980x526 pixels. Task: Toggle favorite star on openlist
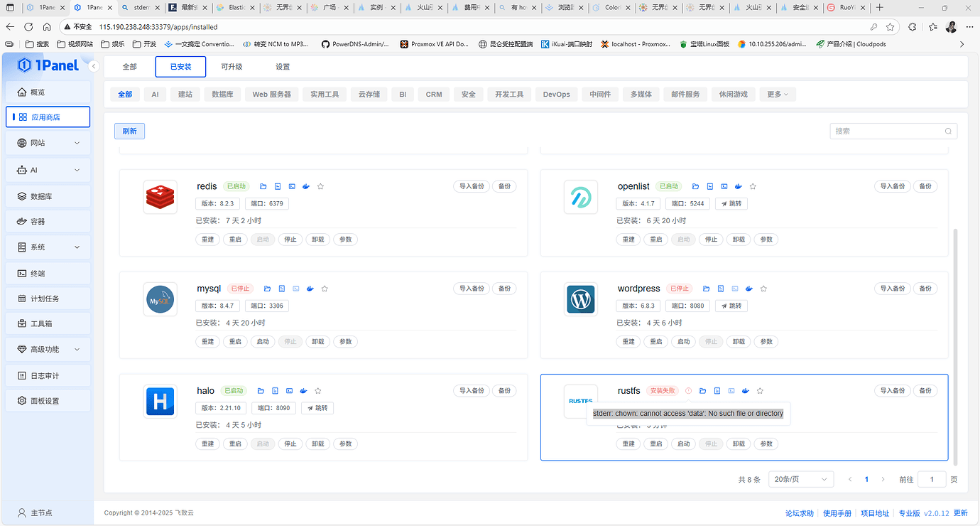[x=753, y=186]
